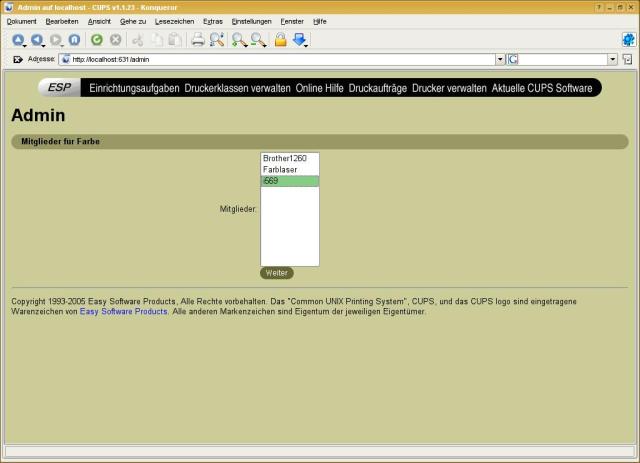The image size is (640, 463).
Task: Click the Up navigation arrow icon
Action: 18,40
